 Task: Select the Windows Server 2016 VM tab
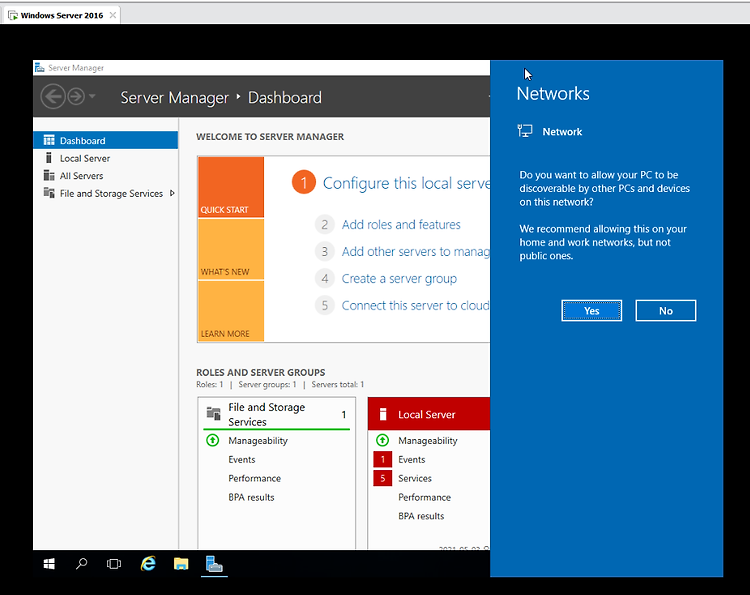[x=62, y=15]
